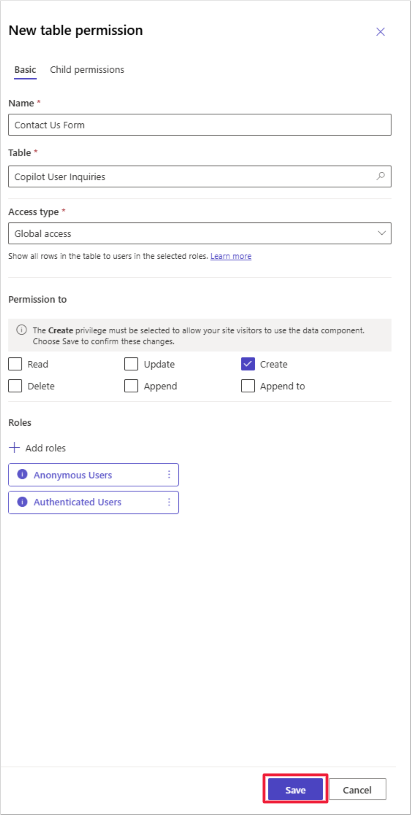Open the Table lookup field

point(200,177)
